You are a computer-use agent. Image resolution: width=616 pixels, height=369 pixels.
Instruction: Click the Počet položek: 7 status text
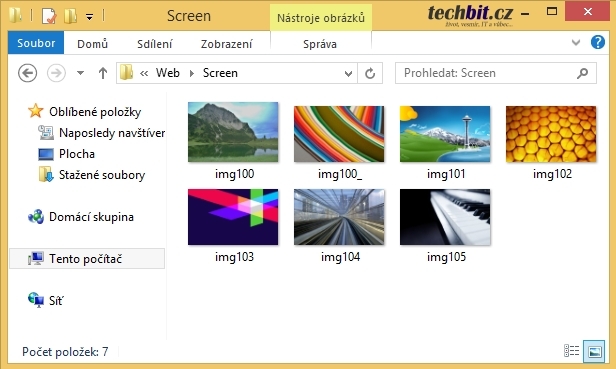click(65, 351)
